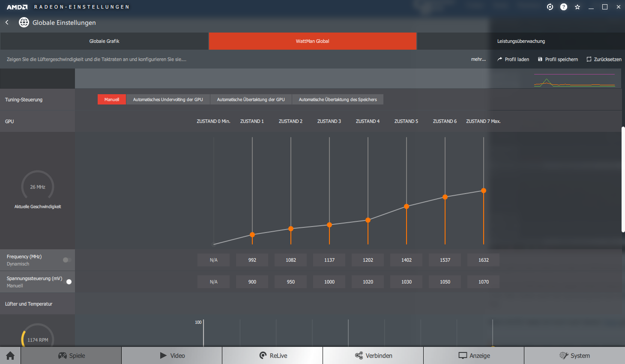The width and height of the screenshot is (625, 364).
Task: Switch to the Globale Grafik tab
Action: click(104, 41)
